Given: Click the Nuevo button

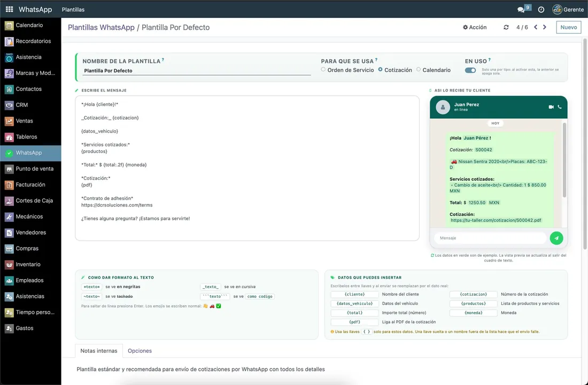Looking at the screenshot, I should 569,27.
